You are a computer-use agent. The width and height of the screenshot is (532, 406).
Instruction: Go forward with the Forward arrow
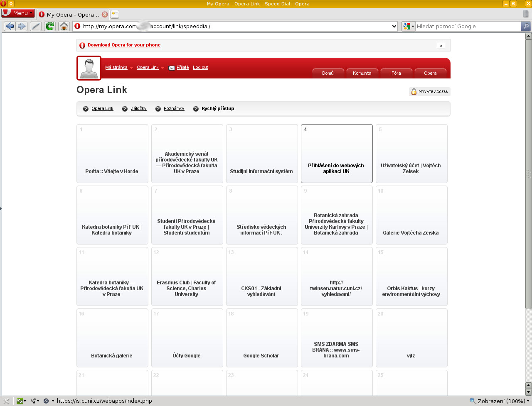(22, 26)
